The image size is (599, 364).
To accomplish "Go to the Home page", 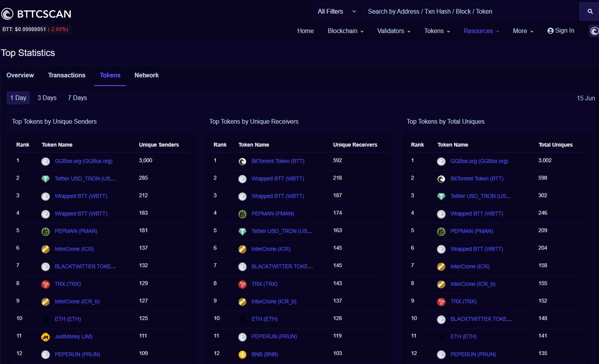I will point(305,31).
